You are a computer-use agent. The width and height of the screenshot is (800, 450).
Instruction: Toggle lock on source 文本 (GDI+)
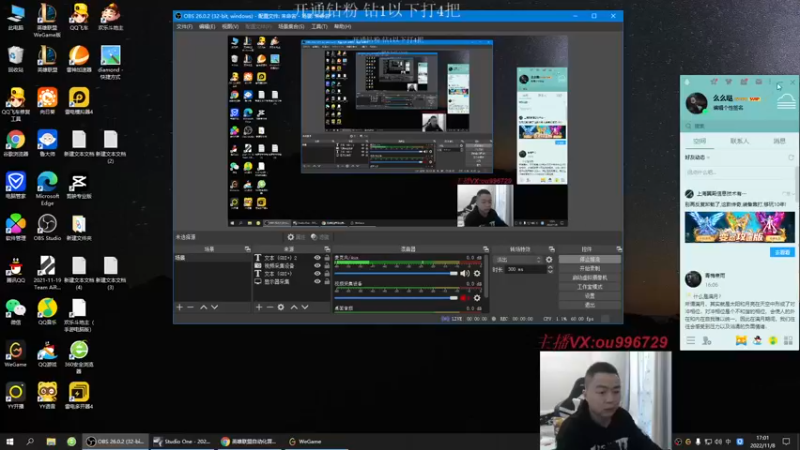pyautogui.click(x=327, y=273)
